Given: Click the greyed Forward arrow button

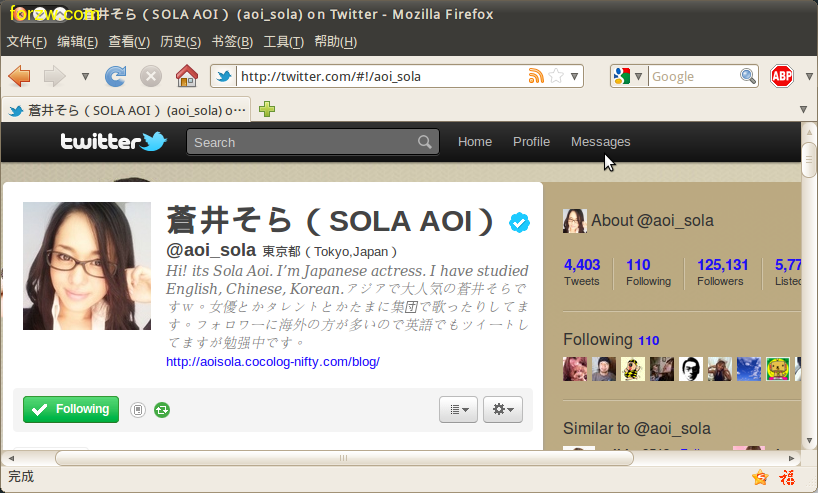Looking at the screenshot, I should click(55, 77).
